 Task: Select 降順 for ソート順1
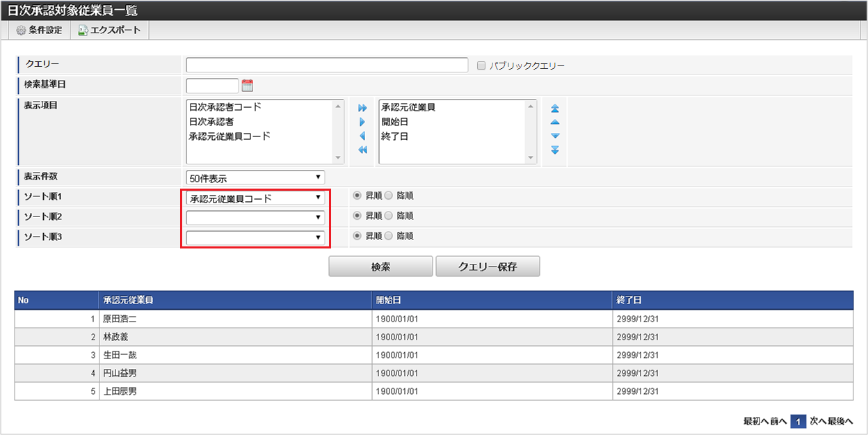(x=389, y=196)
